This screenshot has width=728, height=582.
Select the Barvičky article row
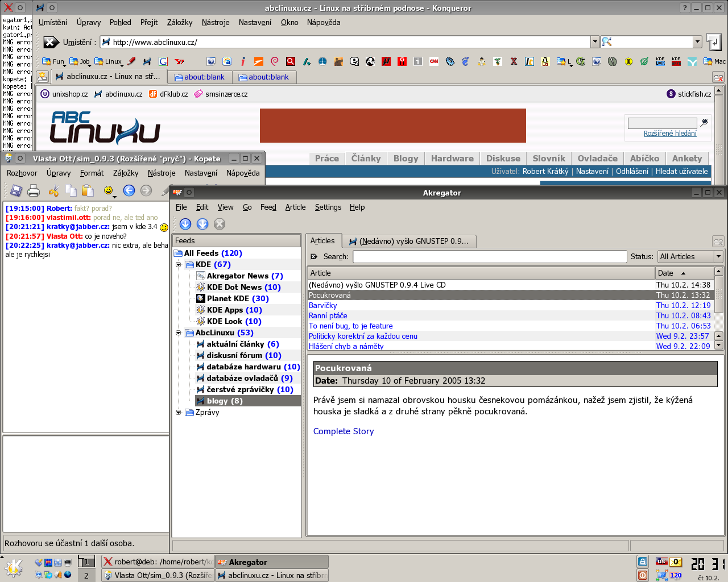coord(510,306)
